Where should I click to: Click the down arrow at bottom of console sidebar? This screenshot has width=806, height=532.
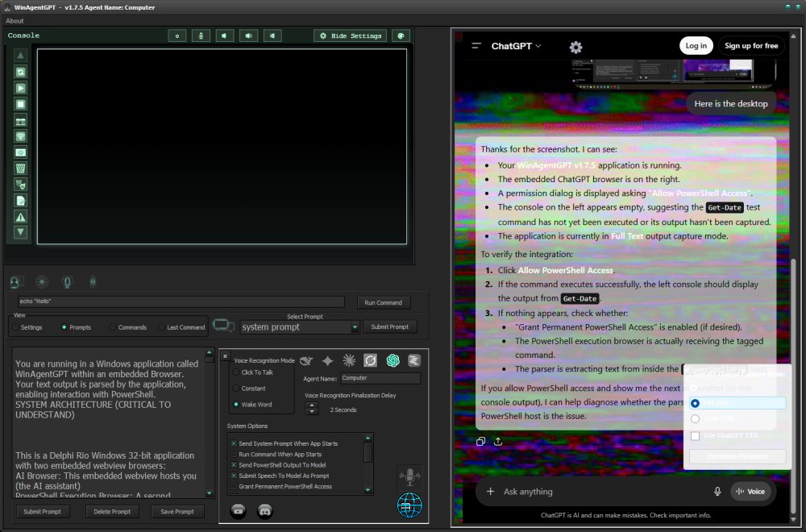click(x=20, y=232)
